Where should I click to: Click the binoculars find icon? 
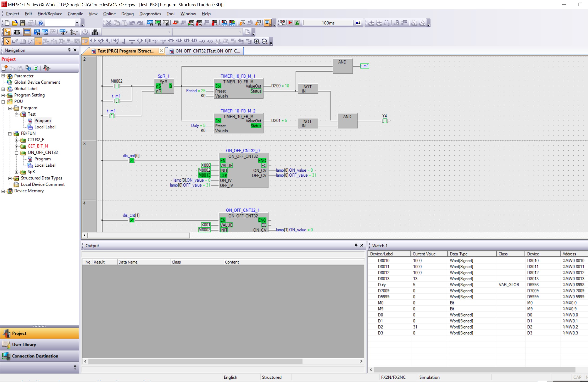click(95, 32)
